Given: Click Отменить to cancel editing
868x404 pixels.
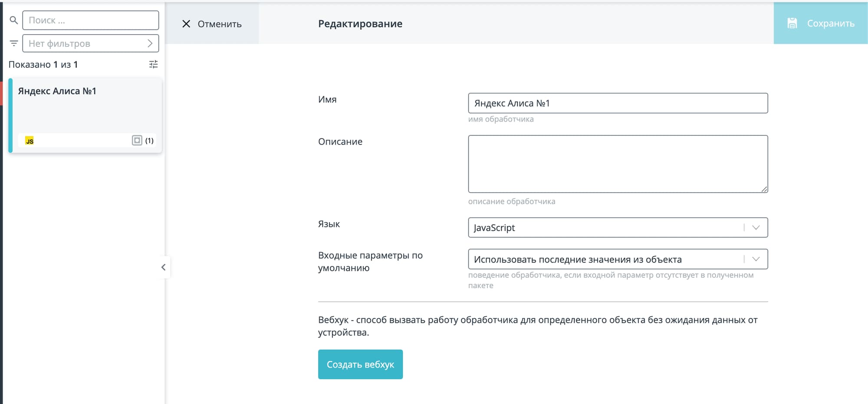Looking at the screenshot, I should (219, 24).
